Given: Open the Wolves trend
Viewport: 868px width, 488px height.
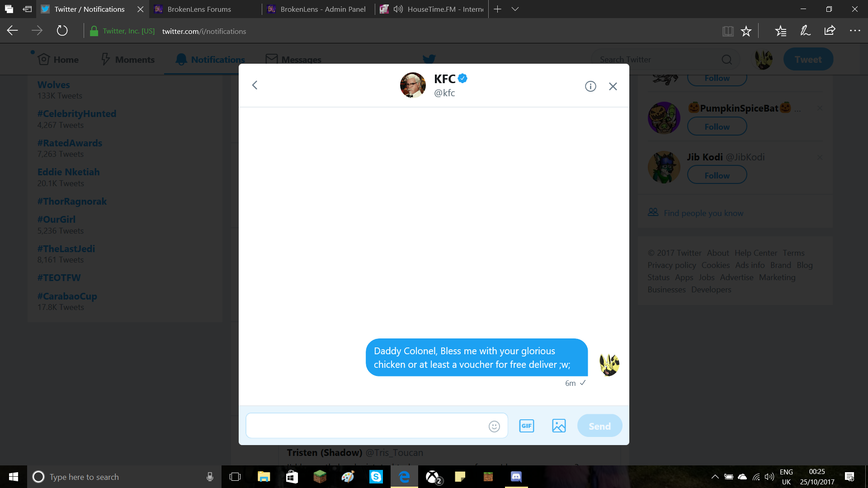Looking at the screenshot, I should tap(54, 85).
